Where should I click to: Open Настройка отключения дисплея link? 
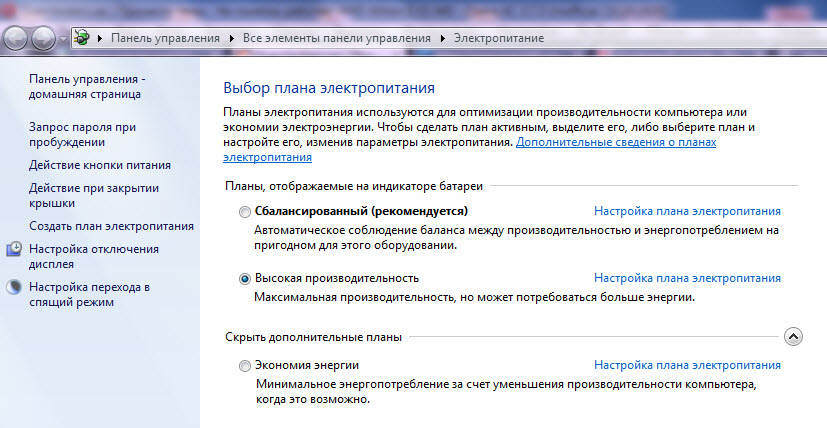94,256
